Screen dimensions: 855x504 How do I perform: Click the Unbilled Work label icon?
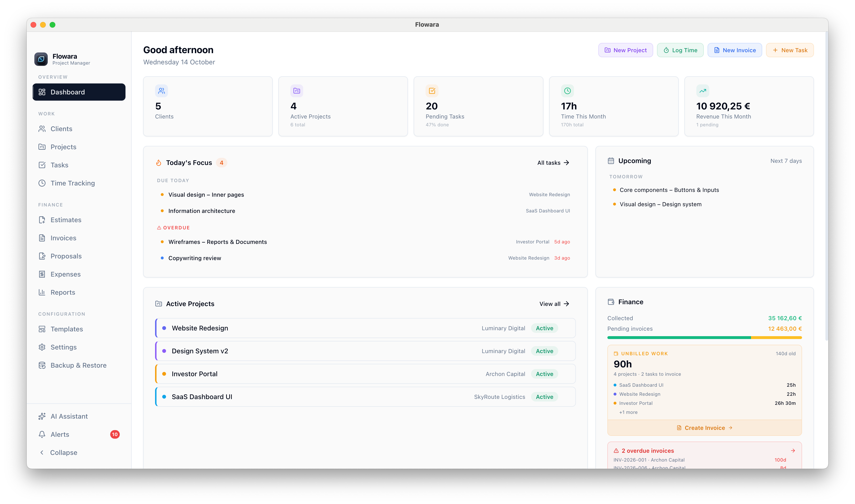pyautogui.click(x=616, y=354)
